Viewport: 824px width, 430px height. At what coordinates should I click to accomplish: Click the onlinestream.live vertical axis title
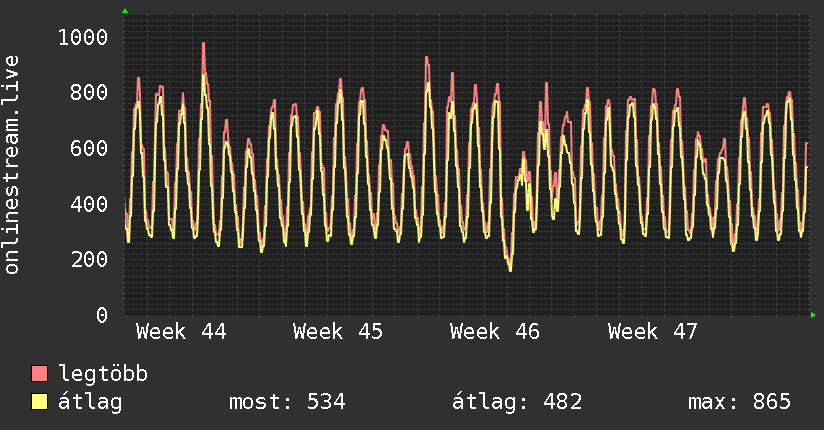[12, 165]
